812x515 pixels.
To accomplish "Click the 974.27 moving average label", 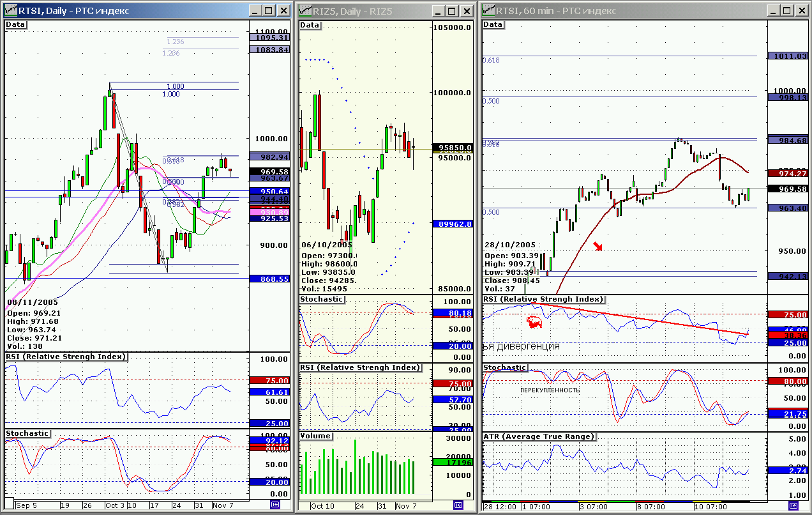I will tap(790, 173).
